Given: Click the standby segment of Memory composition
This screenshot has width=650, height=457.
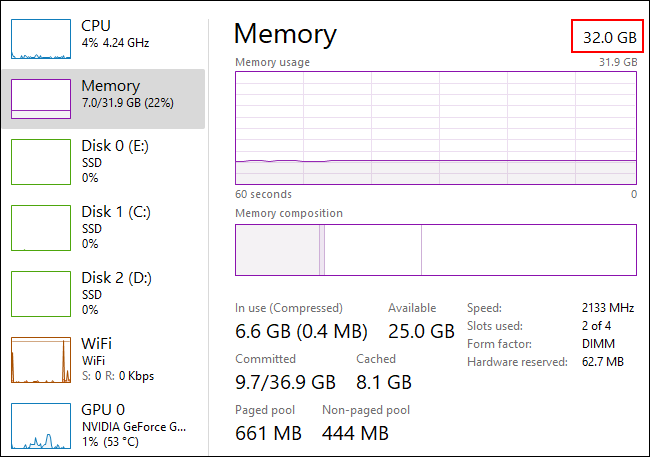Looking at the screenshot, I should coord(373,250).
